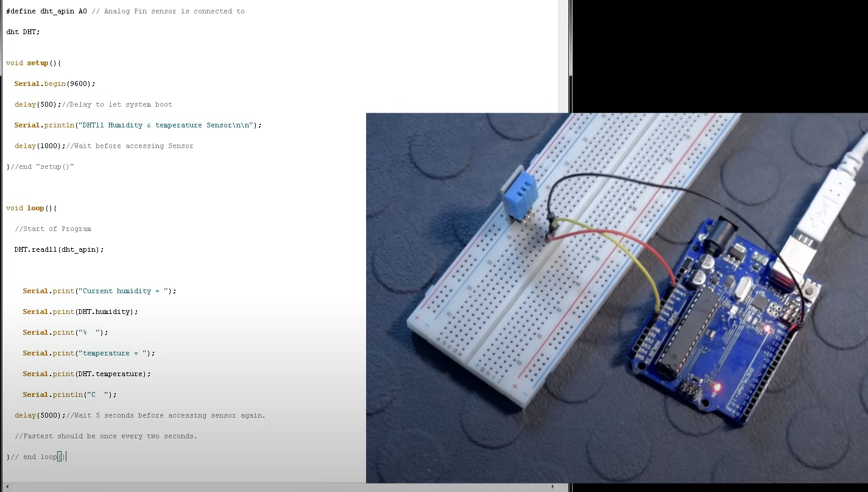The height and width of the screenshot is (492, 868).
Task: Click the 'delay(5000)' statement
Action: (40, 416)
